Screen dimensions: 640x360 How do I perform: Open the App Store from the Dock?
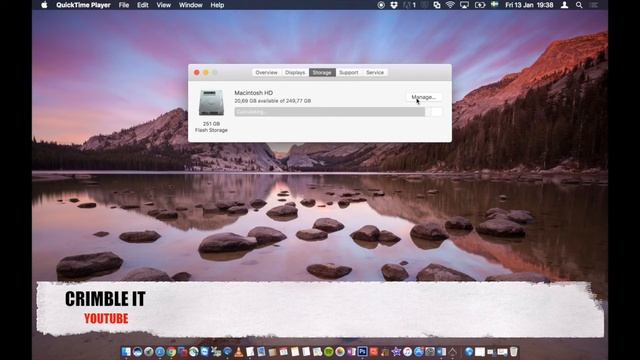pyautogui.click(x=419, y=351)
